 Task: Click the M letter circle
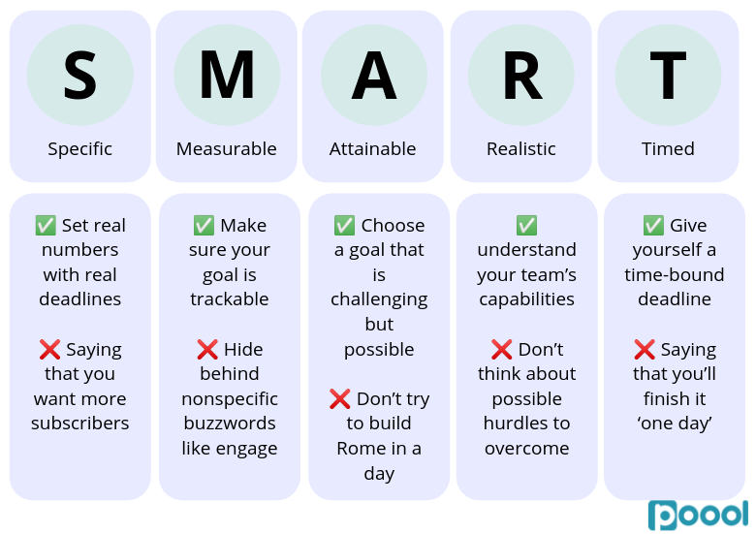pos(227,76)
